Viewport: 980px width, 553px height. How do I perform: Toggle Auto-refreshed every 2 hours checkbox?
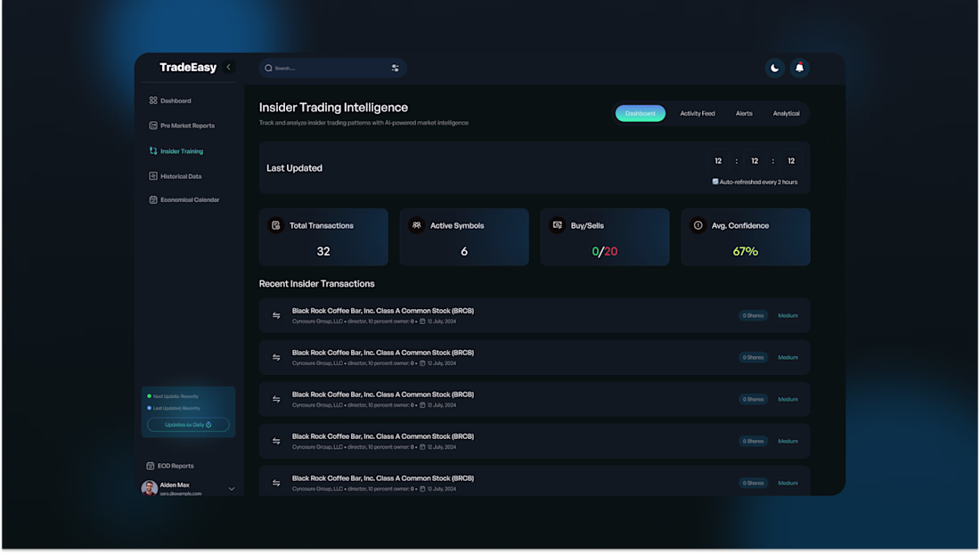[715, 182]
